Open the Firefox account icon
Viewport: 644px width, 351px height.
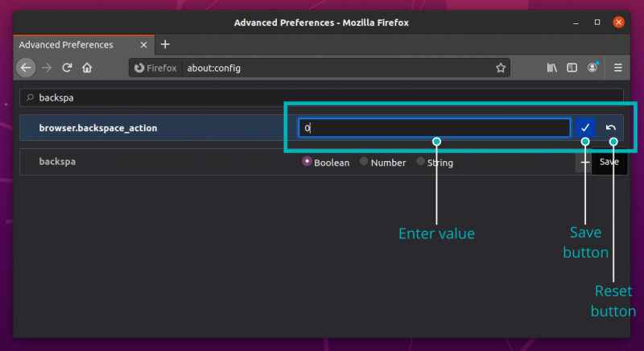pos(593,68)
